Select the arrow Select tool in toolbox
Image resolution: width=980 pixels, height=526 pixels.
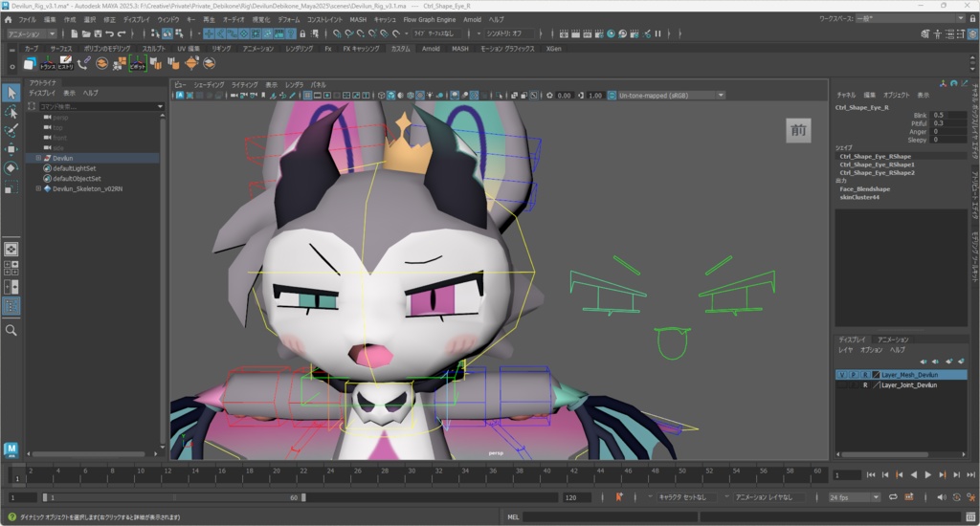click(11, 93)
